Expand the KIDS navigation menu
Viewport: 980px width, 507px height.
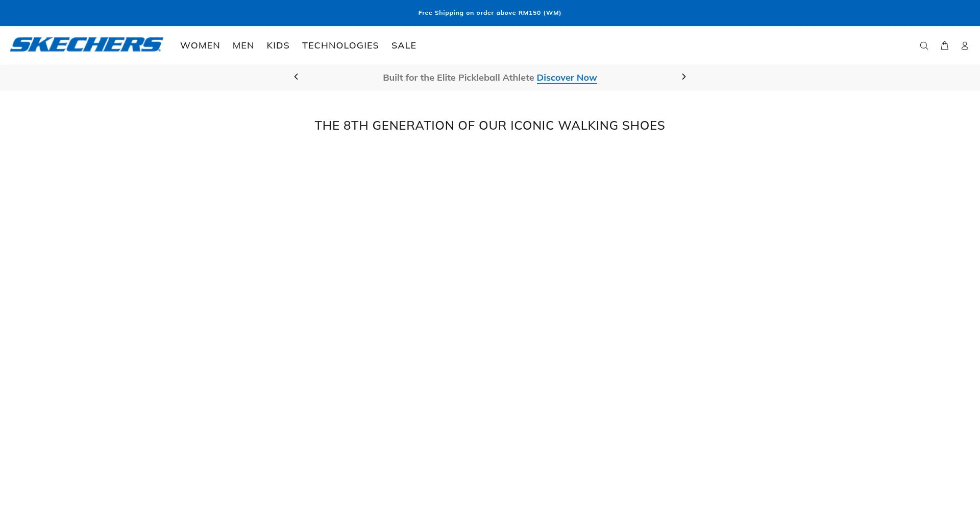tap(278, 45)
